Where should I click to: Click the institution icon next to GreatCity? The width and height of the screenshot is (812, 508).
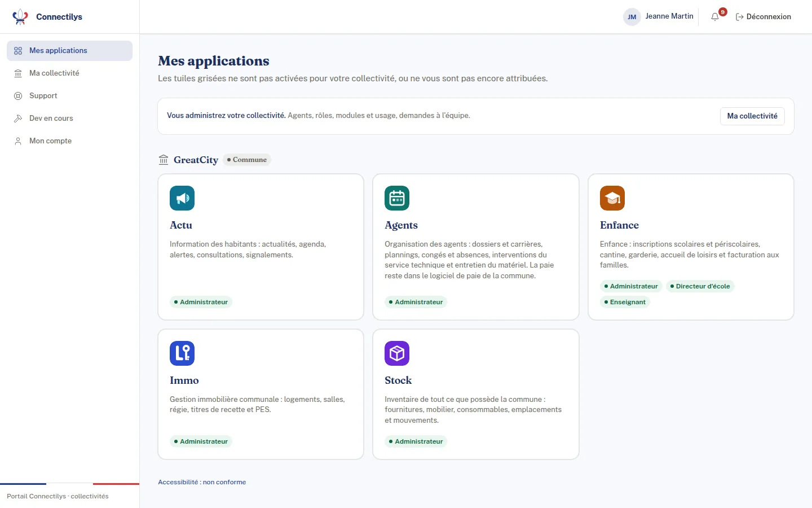pos(164,160)
